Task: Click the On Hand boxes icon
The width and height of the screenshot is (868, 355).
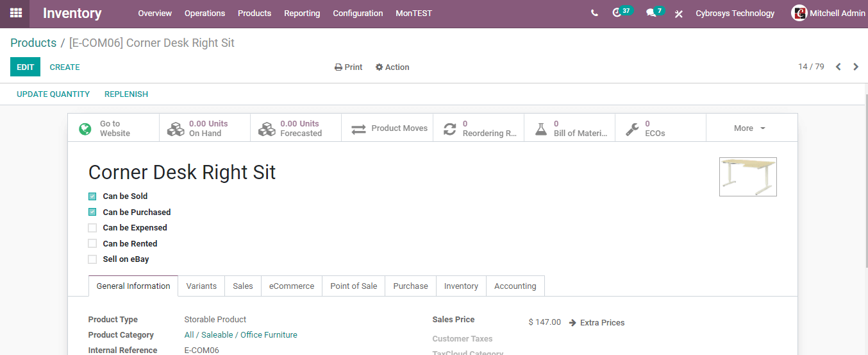Action: pos(175,129)
